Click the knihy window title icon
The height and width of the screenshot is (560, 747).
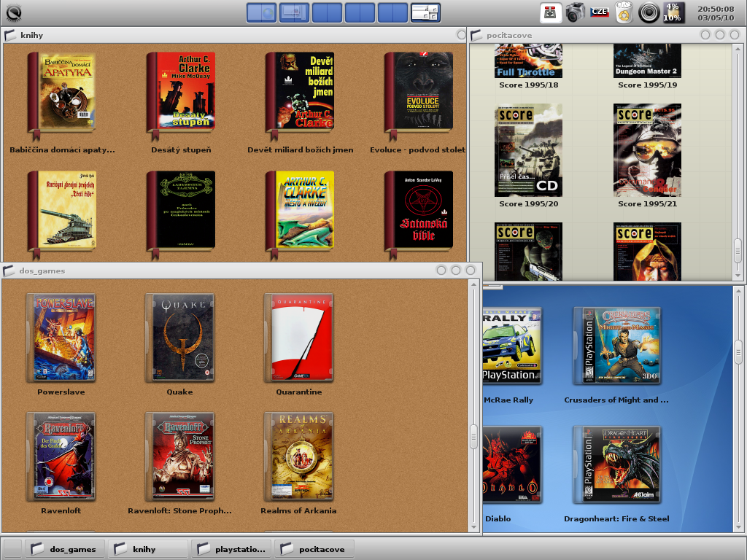[10, 35]
